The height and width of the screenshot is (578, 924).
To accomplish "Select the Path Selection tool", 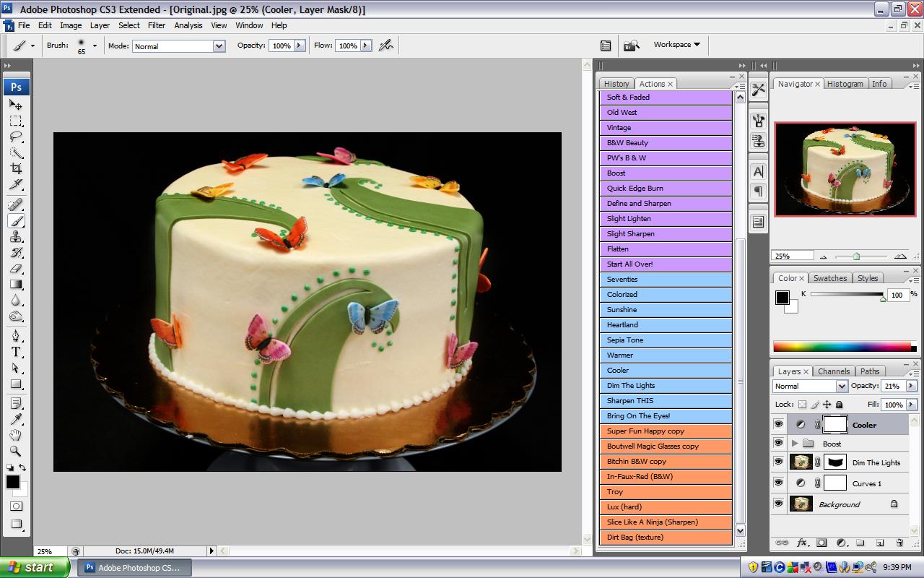I will click(x=16, y=368).
